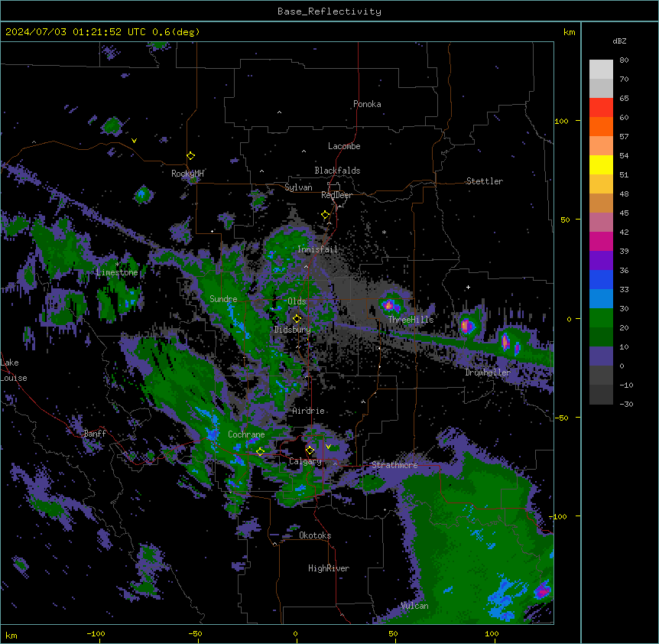This screenshot has width=659, height=644.
Task: Select the Sundre label
Action: coord(223,299)
